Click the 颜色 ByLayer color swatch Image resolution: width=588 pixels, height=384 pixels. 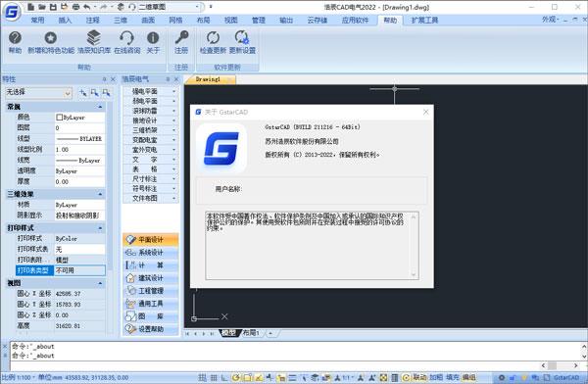point(59,118)
